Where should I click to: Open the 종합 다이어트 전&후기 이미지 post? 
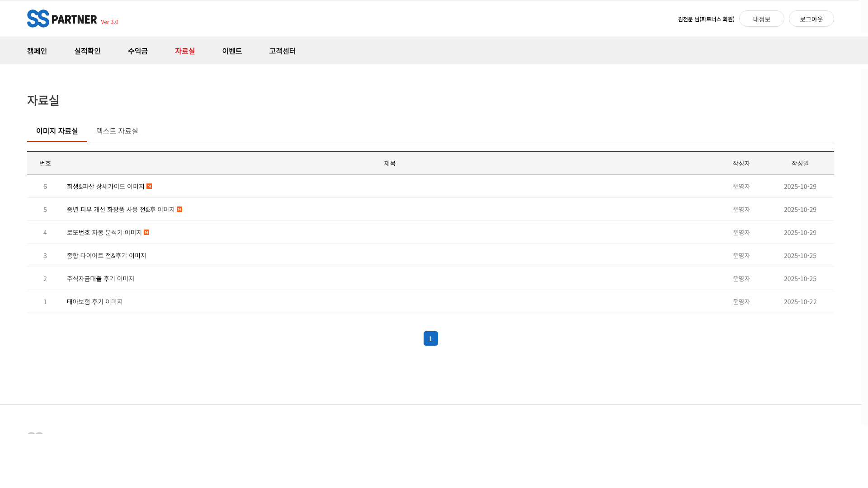coord(106,255)
